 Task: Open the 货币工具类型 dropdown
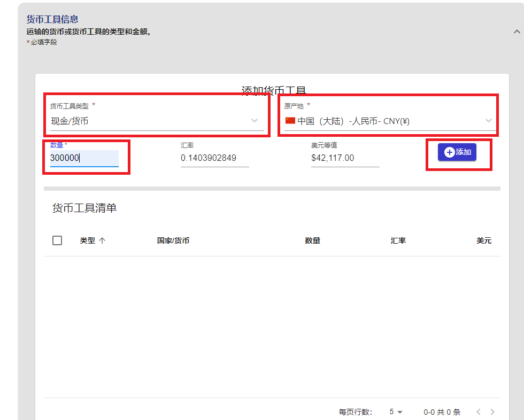[x=157, y=121]
